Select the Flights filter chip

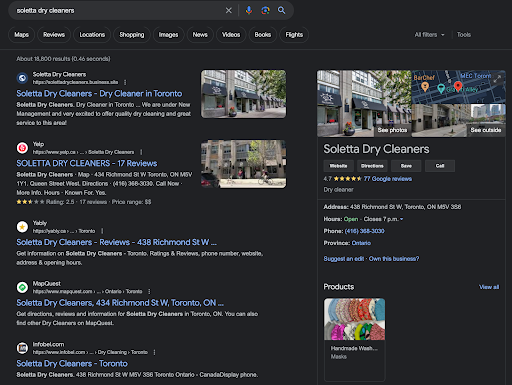(294, 35)
